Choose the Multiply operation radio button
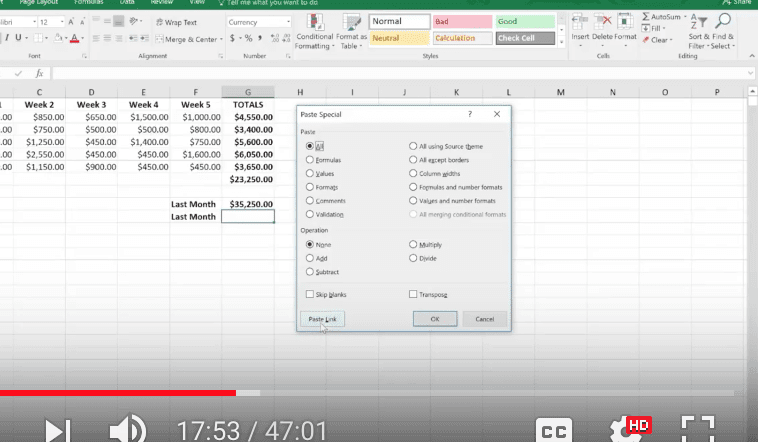The width and height of the screenshot is (782, 442). pos(413,244)
